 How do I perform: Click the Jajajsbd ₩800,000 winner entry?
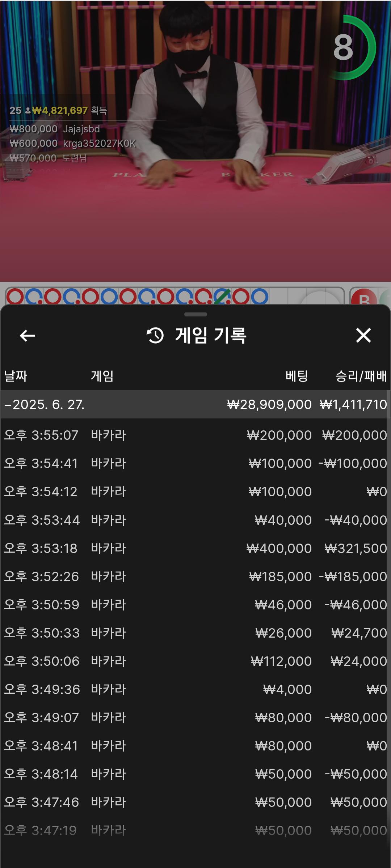point(55,129)
